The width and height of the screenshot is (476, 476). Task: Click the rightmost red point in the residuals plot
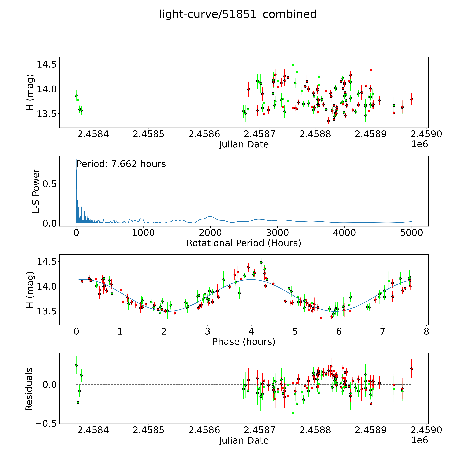coord(411,369)
